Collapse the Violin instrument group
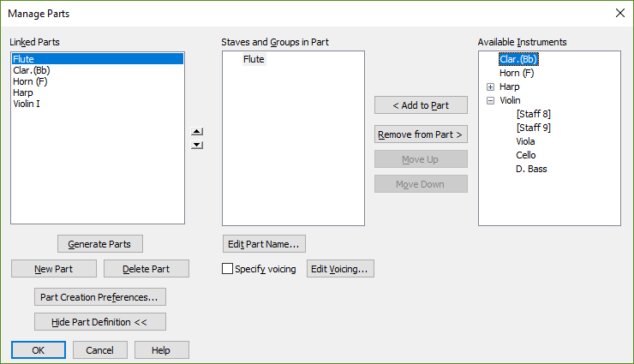Viewport: 634px width, 364px height. [490, 100]
